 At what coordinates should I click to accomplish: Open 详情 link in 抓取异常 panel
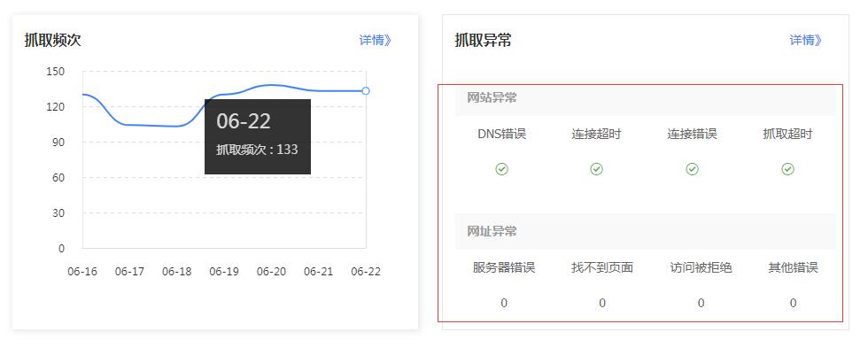[805, 41]
